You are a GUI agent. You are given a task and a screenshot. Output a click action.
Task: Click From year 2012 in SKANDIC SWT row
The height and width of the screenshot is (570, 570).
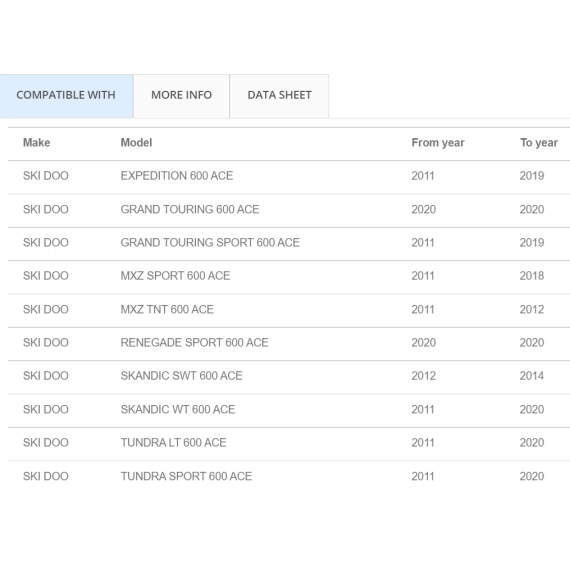[x=424, y=376]
